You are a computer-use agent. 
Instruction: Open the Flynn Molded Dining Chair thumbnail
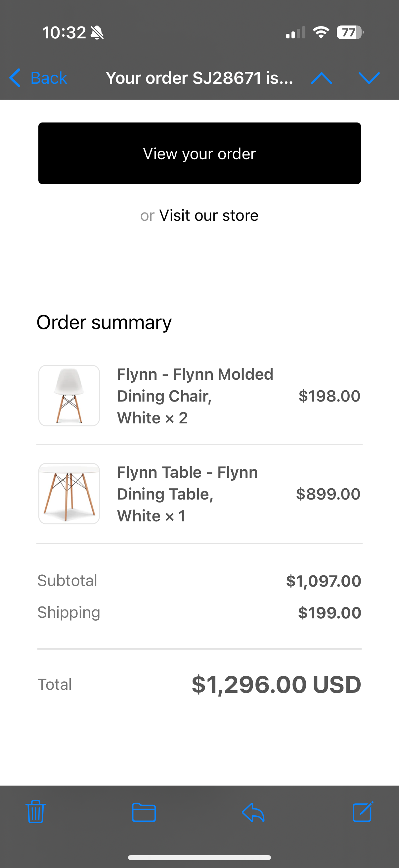pos(69,396)
